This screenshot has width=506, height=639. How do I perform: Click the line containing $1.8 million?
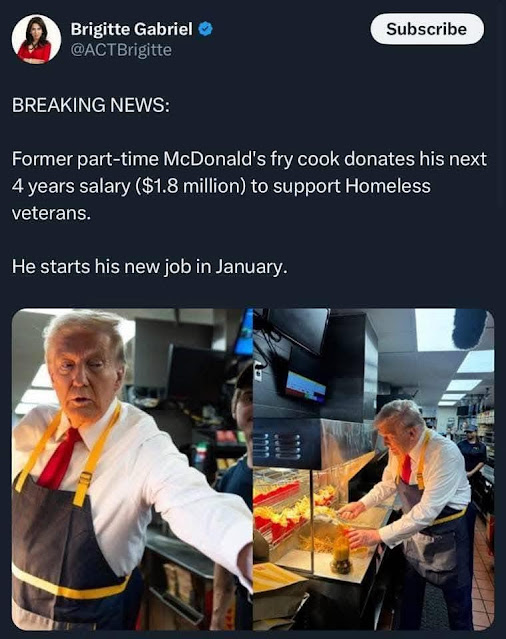coord(221,186)
